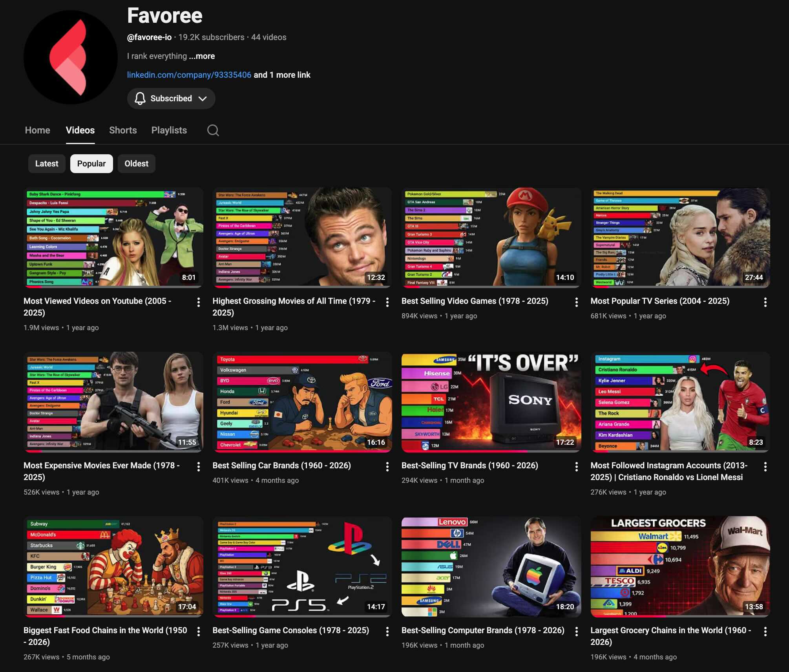Image resolution: width=789 pixels, height=672 pixels.
Task: Open the linkedin.com/company/93335406 link
Action: 189,75
